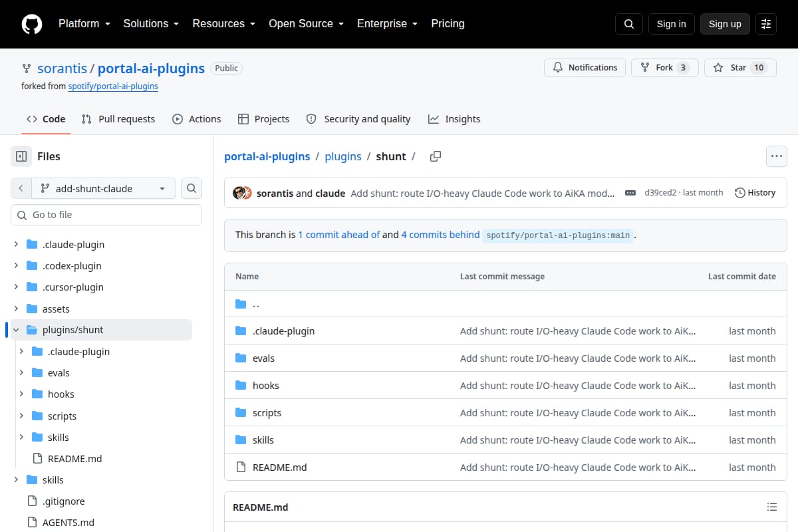Click the Pricing menu item
This screenshot has width=798, height=532.
click(448, 23)
